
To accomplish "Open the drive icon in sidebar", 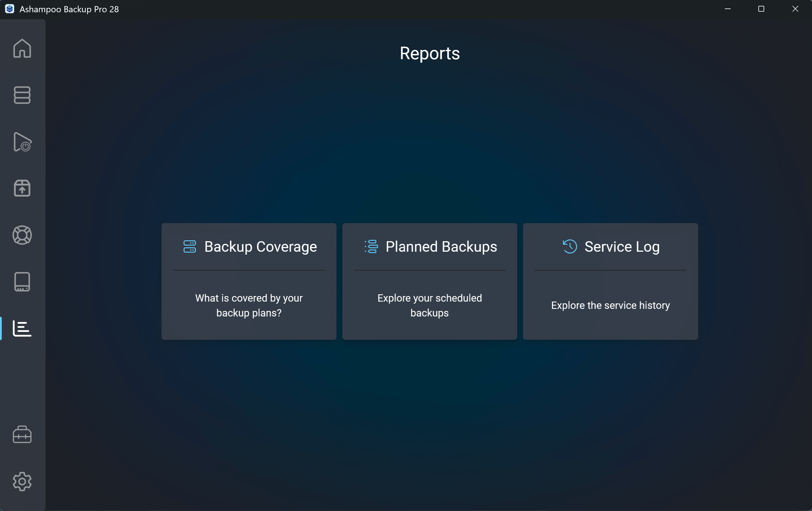I will tap(22, 282).
